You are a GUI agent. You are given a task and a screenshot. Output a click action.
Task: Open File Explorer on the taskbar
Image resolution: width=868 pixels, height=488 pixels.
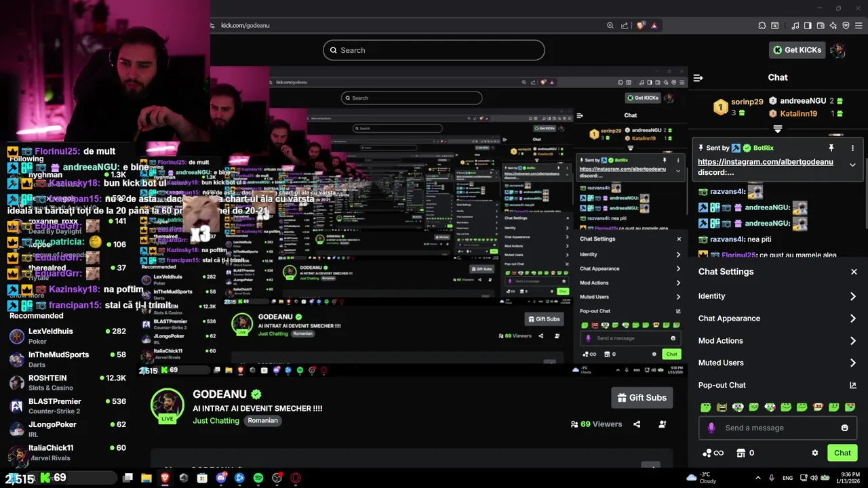(x=146, y=478)
